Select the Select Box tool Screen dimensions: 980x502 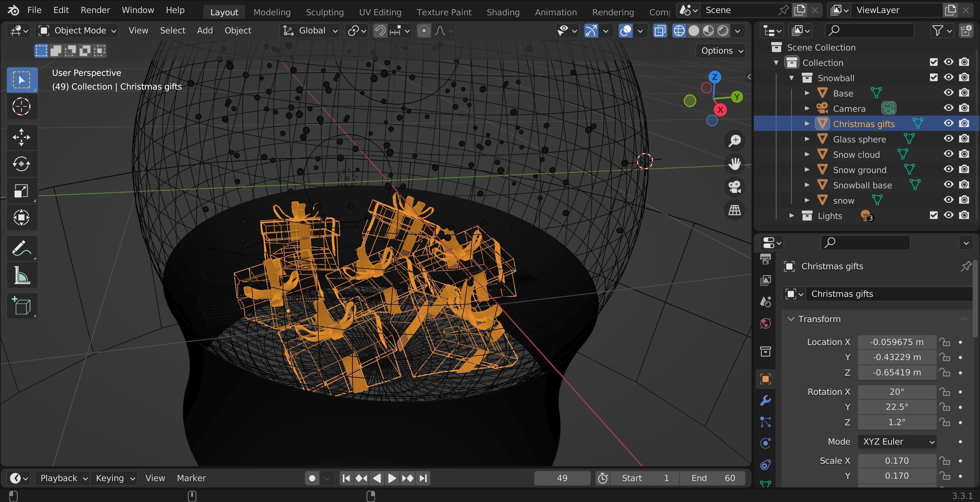click(22, 79)
